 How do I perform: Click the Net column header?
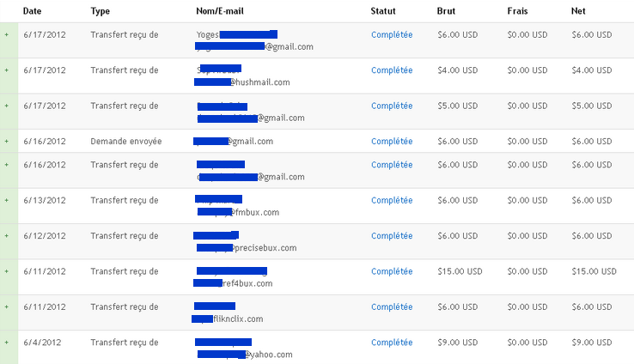[x=578, y=11]
